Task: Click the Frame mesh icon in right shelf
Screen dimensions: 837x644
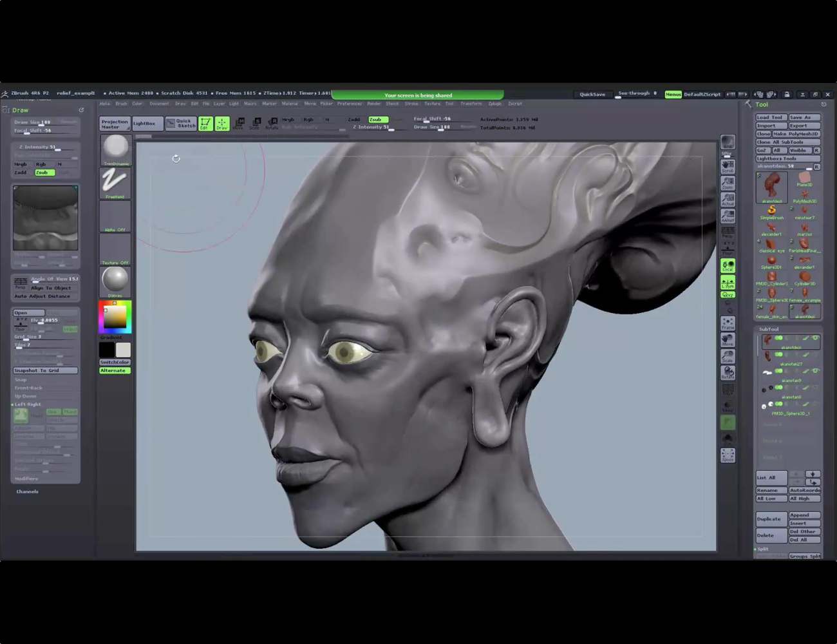Action: pyautogui.click(x=728, y=323)
